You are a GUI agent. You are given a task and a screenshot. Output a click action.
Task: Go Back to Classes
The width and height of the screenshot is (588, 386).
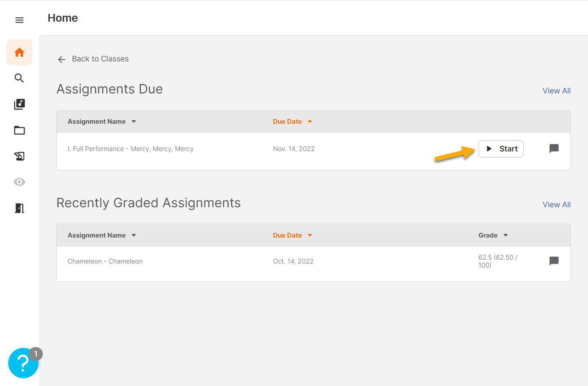93,59
